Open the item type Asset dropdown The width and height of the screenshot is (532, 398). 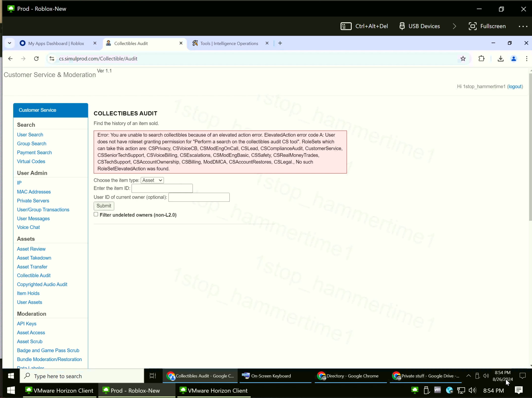(x=152, y=180)
